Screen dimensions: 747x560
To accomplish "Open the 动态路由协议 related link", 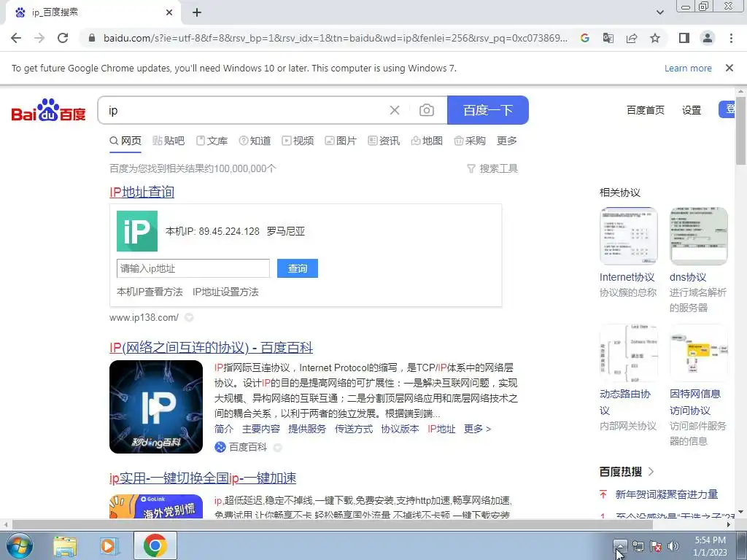I will click(625, 402).
